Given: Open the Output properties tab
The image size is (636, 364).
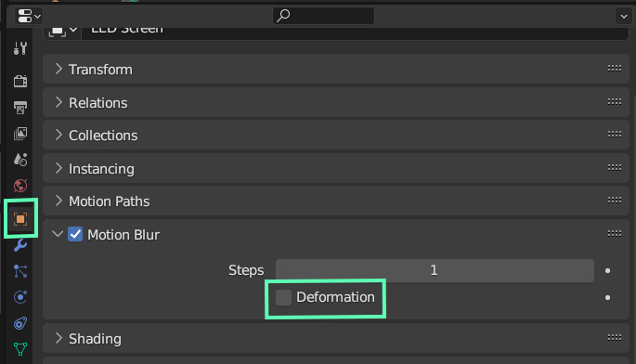Looking at the screenshot, I should click(19, 107).
